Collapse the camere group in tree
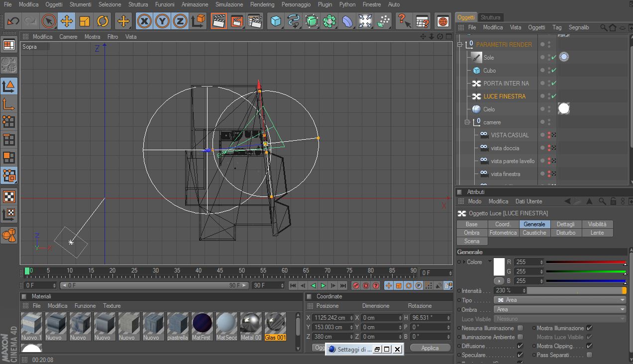The height and width of the screenshot is (364, 633). click(x=467, y=122)
